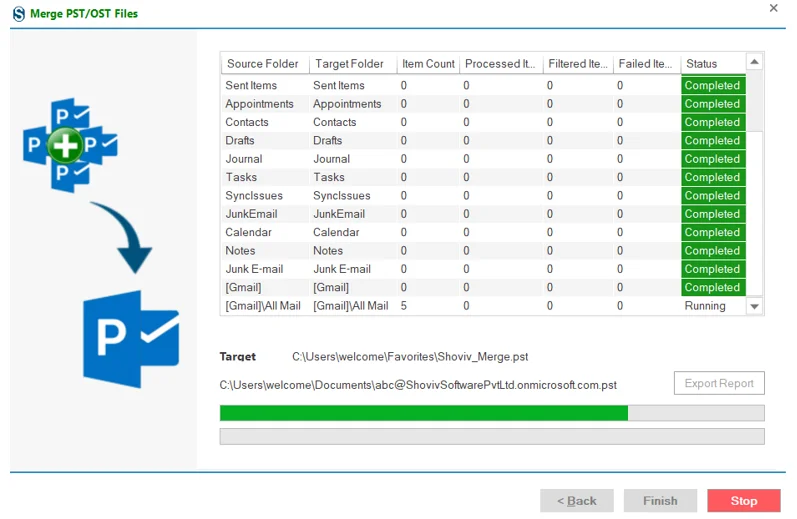Click Completed status for Calendar row
The image size is (797, 519).
713,232
